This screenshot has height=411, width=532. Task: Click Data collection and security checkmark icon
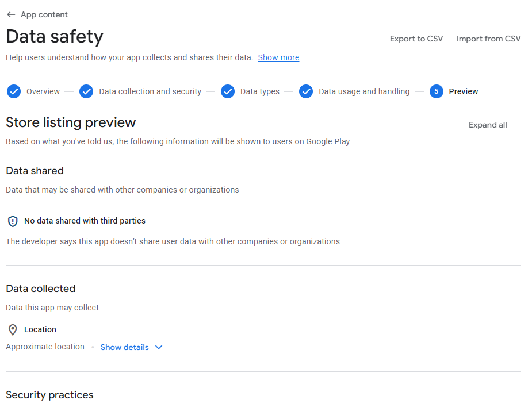pyautogui.click(x=86, y=91)
